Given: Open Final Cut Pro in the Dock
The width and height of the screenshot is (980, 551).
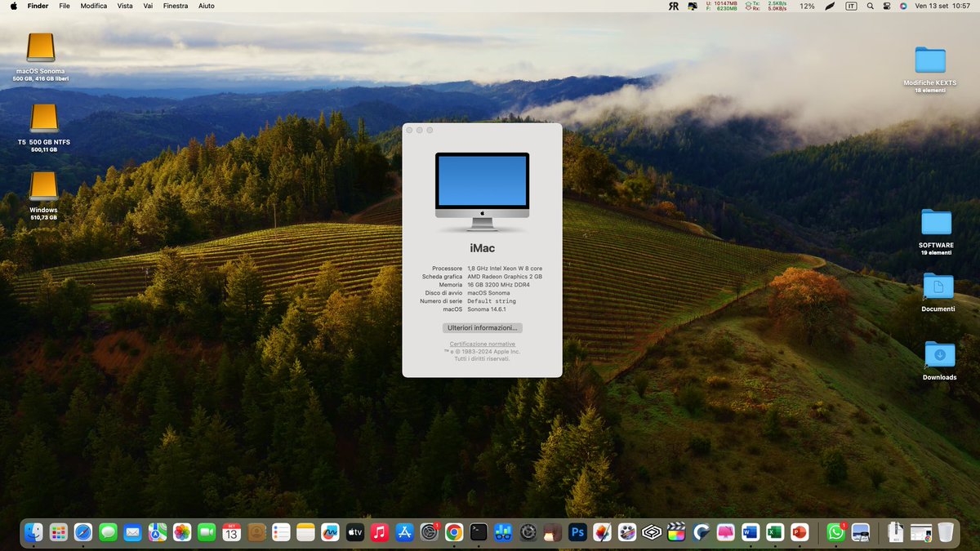Looking at the screenshot, I should [676, 532].
